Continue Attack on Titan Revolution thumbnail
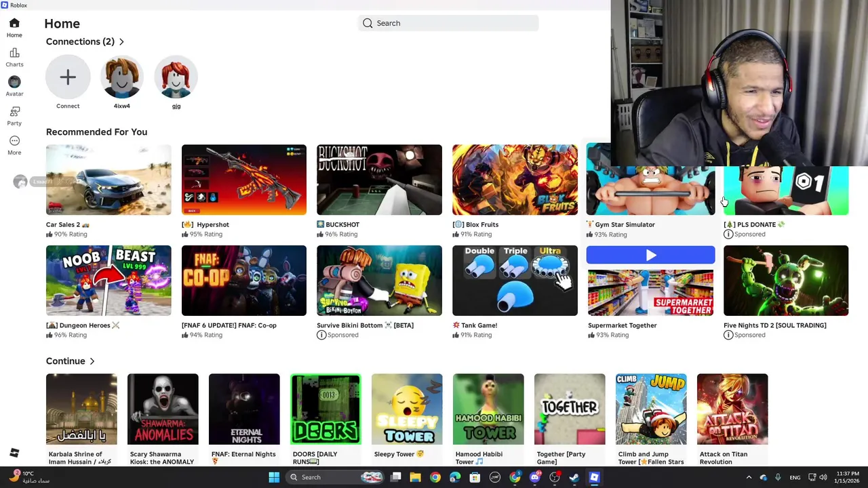 (x=732, y=409)
